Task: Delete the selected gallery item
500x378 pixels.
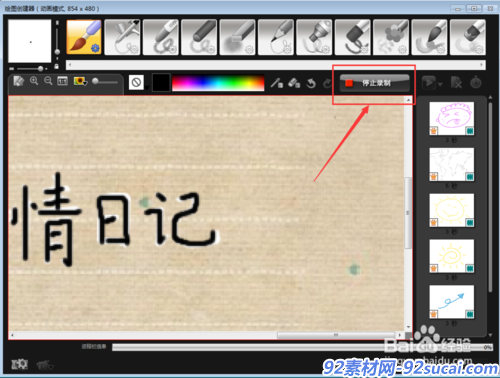Action: (456, 82)
